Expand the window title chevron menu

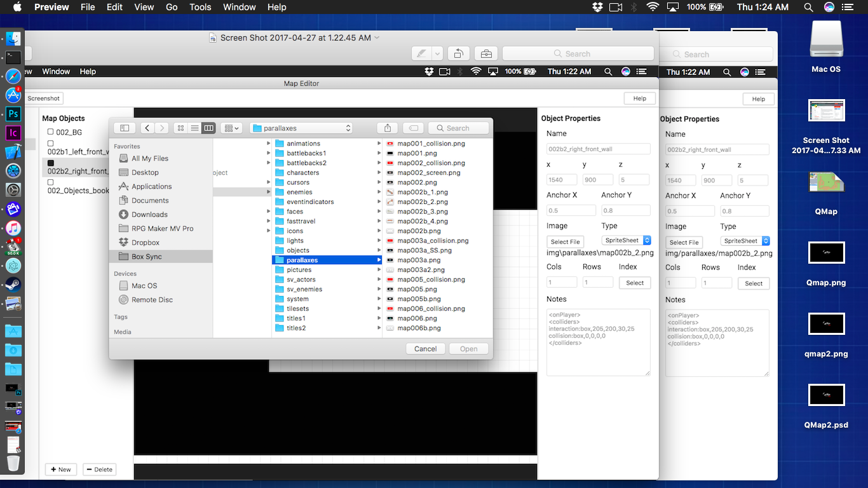point(377,37)
